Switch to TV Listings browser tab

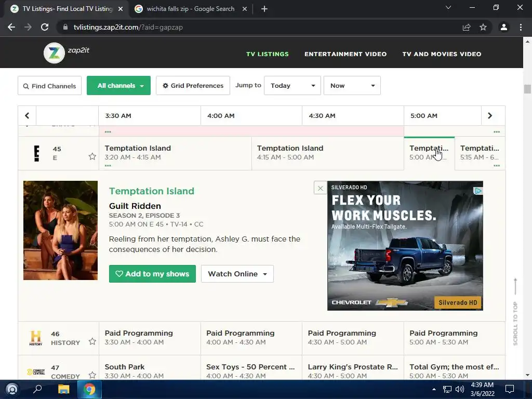tap(66, 9)
